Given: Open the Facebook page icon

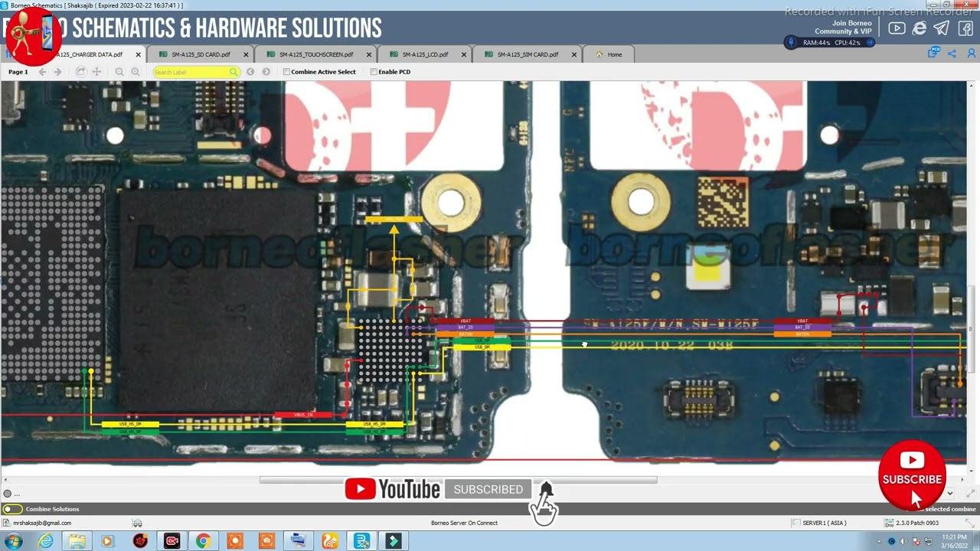Looking at the screenshot, I should [965, 28].
